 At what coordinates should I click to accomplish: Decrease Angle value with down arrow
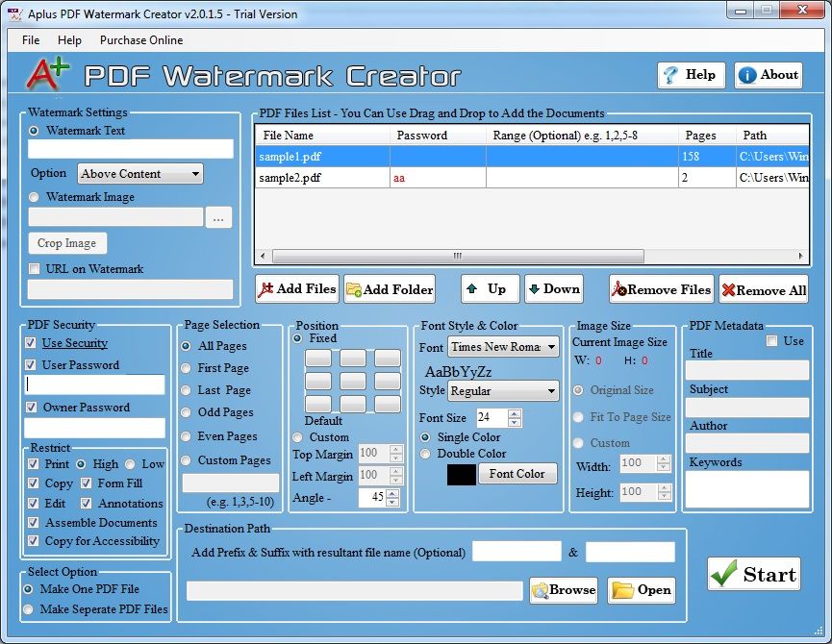click(392, 502)
